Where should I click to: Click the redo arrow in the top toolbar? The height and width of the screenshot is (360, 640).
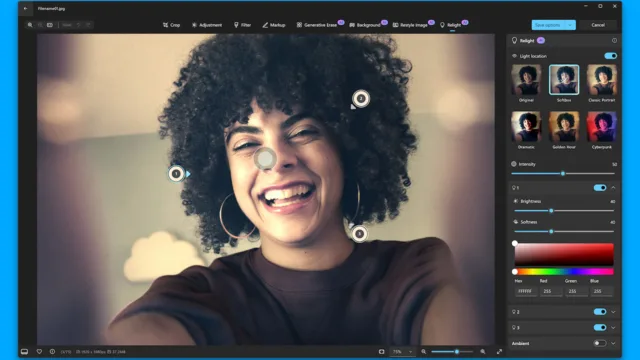point(88,25)
